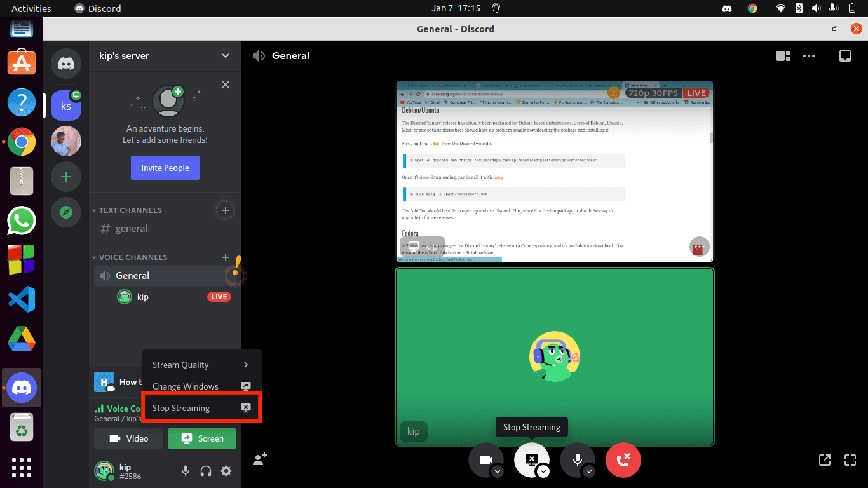
Task: Open Help from the dock
Action: click(22, 102)
